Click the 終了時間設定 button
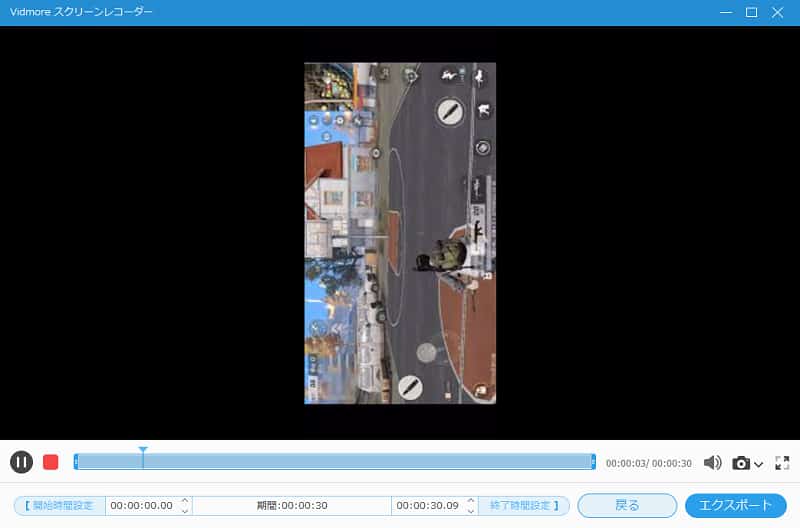The height and width of the screenshot is (528, 800). 524,505
